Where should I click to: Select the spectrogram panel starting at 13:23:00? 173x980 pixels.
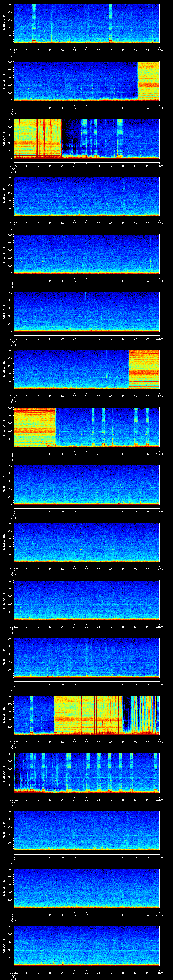click(x=87, y=542)
